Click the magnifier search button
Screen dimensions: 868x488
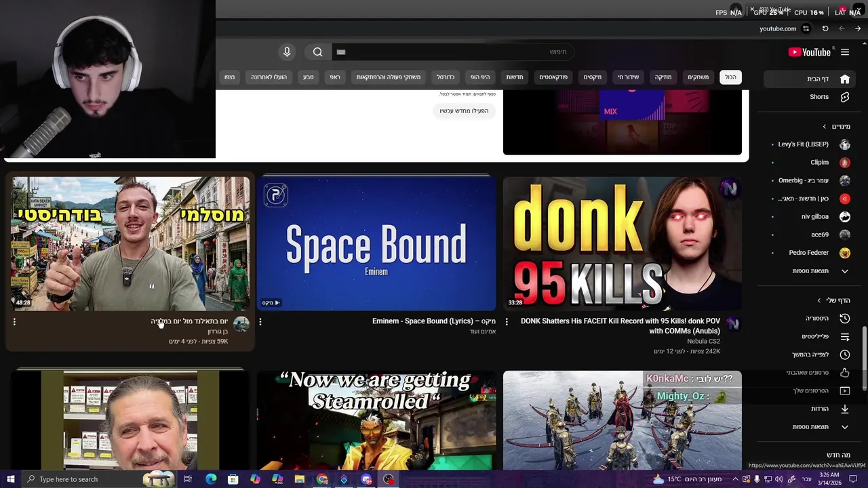318,52
